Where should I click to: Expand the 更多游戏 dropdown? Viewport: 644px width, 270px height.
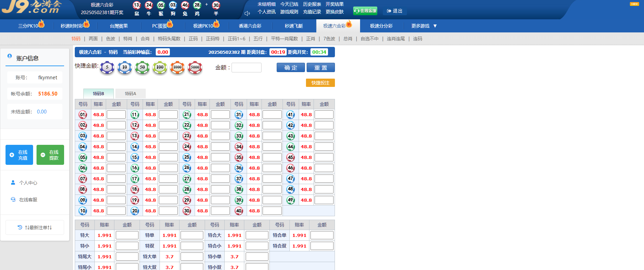(424, 26)
